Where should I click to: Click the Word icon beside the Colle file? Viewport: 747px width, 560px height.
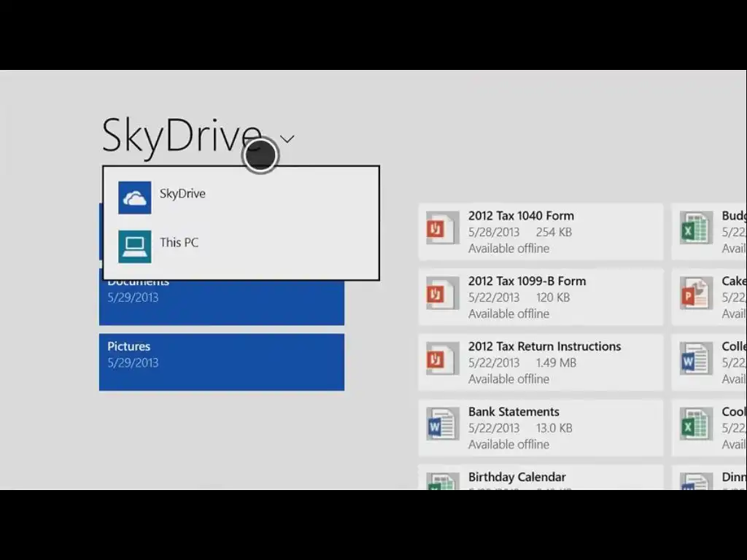[x=696, y=359]
